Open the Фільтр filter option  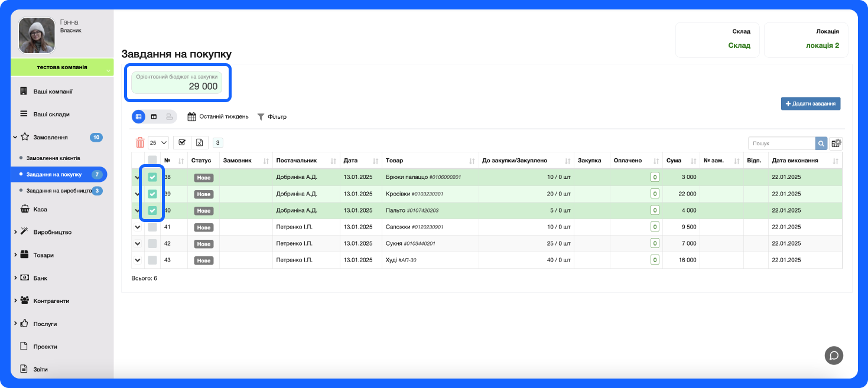[272, 117]
